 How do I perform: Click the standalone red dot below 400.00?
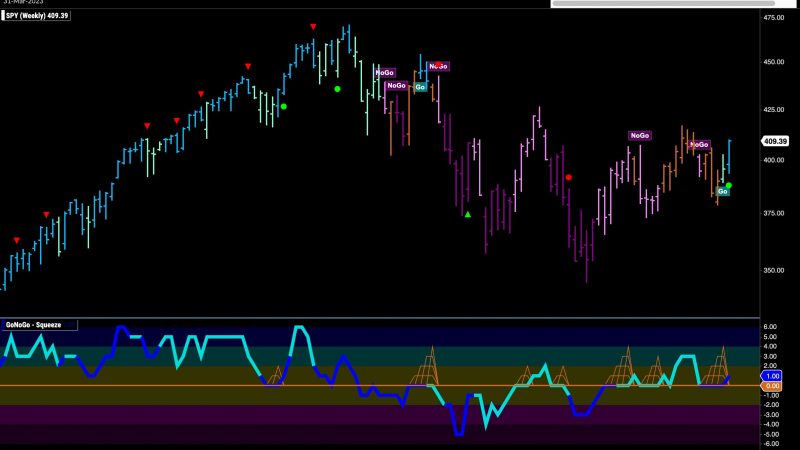pos(569,178)
